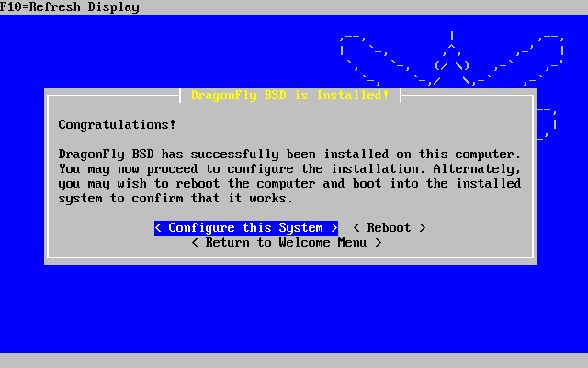The height and width of the screenshot is (368, 588).
Task: Click the F10=Refresh Display label
Action: (70, 6)
